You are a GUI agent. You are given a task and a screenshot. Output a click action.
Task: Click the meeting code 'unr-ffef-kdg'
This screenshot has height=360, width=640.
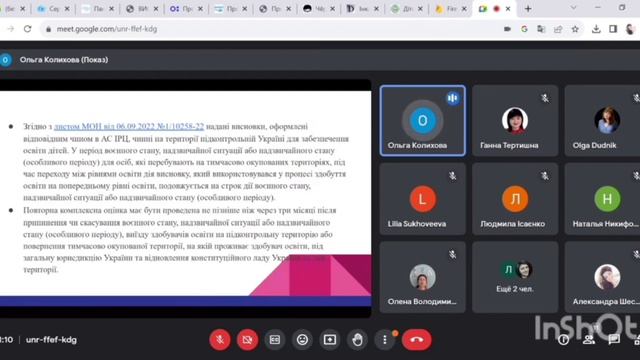click(x=51, y=340)
